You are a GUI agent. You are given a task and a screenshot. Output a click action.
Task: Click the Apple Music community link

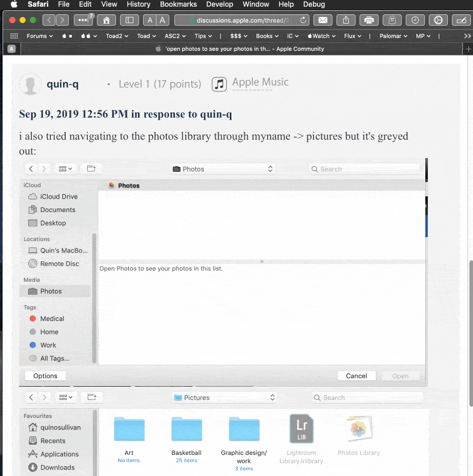260,82
